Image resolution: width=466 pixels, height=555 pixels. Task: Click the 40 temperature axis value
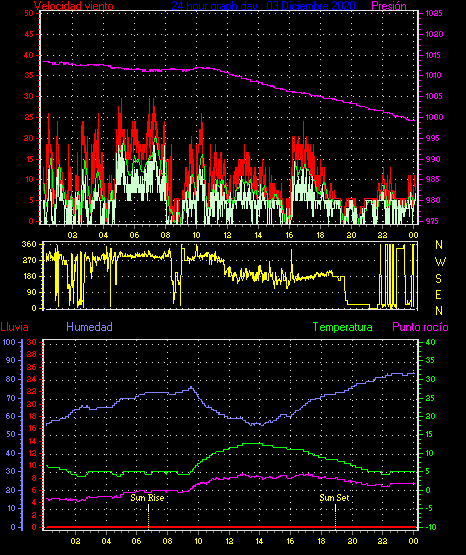point(430,342)
